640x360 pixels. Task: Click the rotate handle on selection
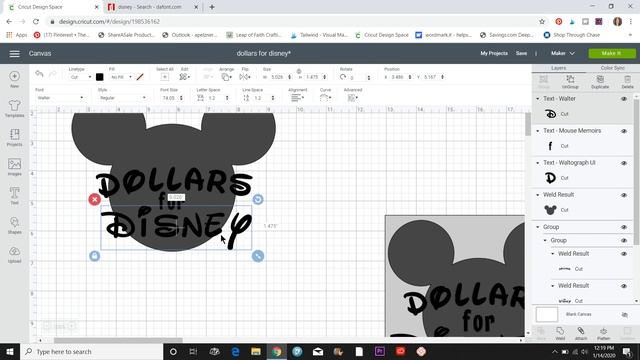click(258, 199)
